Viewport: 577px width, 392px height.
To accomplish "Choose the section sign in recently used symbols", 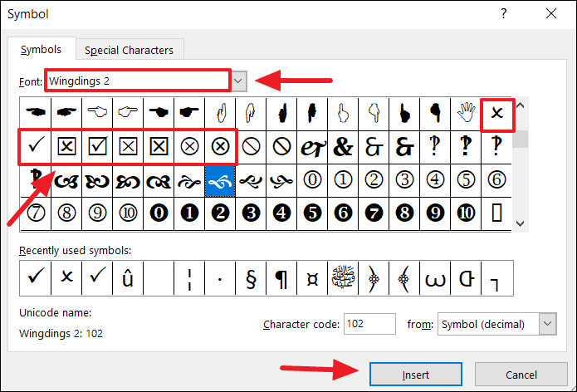I will (x=251, y=278).
